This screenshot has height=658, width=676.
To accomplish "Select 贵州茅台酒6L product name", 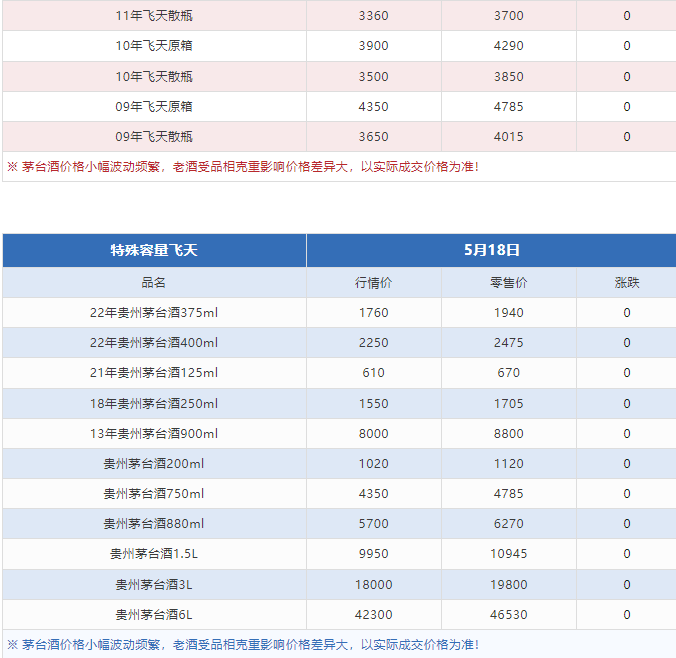I will (x=154, y=615).
